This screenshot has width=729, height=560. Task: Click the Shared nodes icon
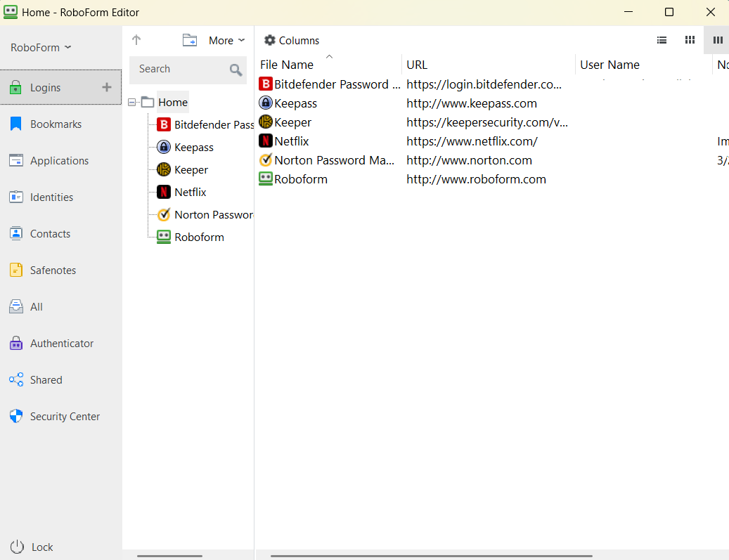point(15,379)
